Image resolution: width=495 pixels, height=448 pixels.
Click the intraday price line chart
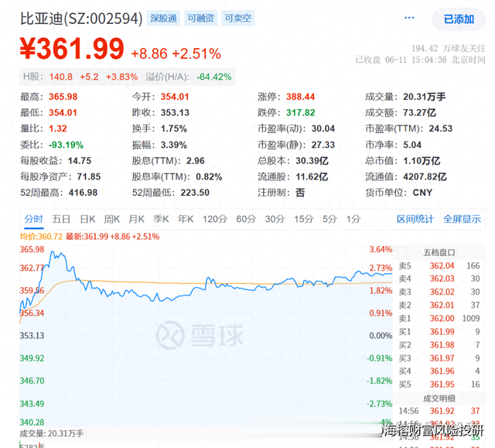click(206, 335)
